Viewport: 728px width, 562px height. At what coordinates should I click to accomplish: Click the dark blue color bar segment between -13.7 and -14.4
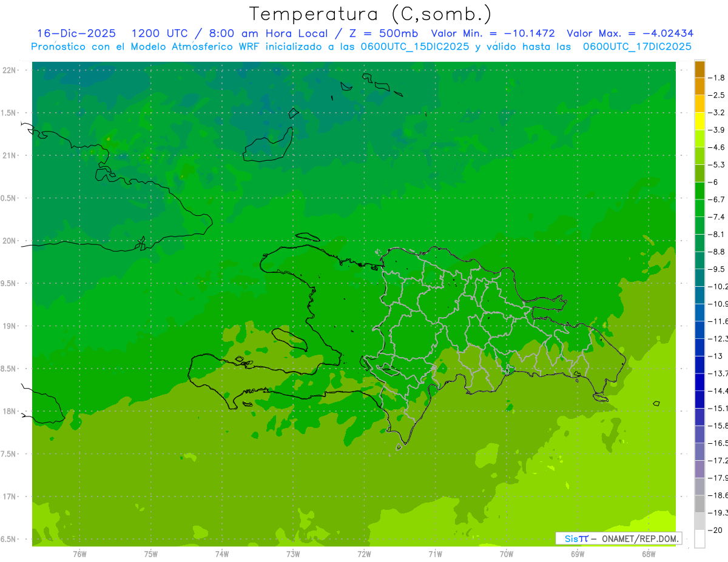tap(699, 382)
